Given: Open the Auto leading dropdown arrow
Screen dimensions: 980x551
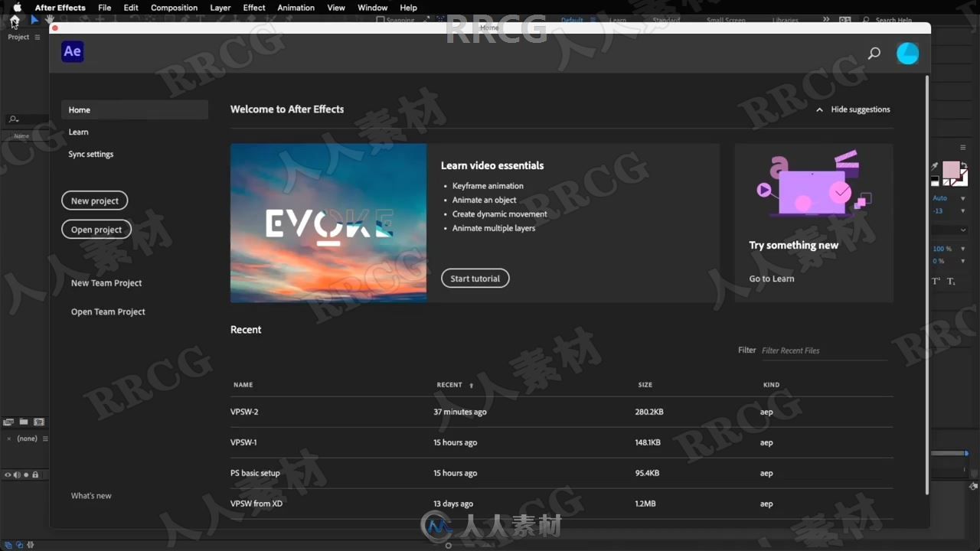Looking at the screenshot, I should [962, 199].
